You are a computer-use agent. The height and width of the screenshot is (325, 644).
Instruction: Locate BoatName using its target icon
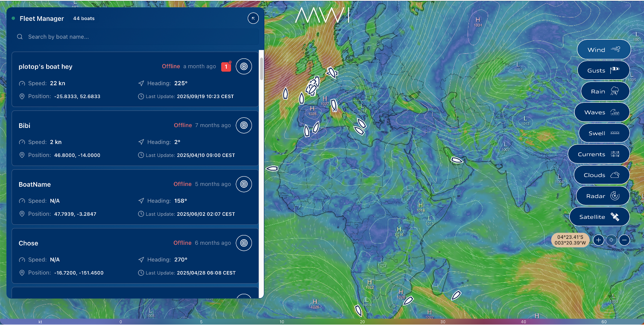click(244, 184)
